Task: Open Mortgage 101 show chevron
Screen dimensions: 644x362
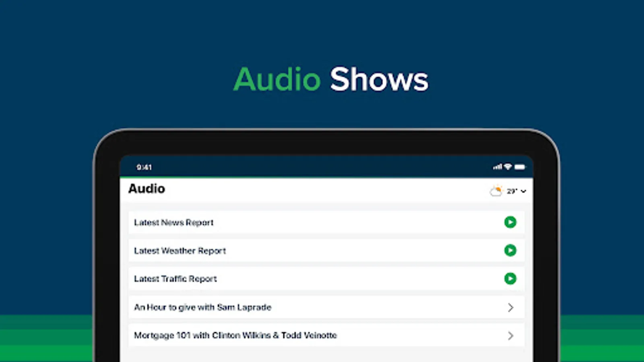Action: coord(510,335)
